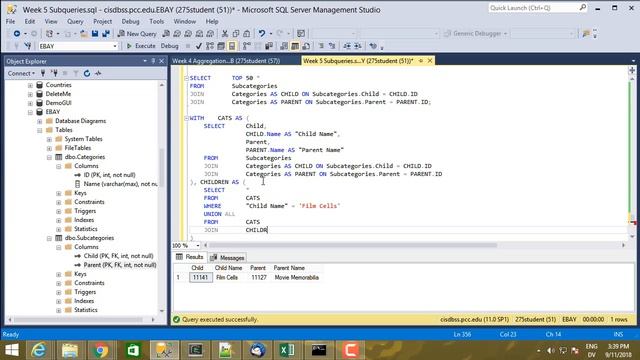Click the Query Options icon
This screenshot has width=640, height=360.
pos(221,46)
